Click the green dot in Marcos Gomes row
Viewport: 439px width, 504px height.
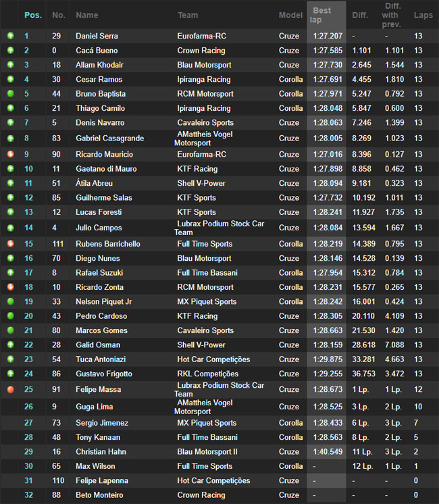[x=11, y=330]
